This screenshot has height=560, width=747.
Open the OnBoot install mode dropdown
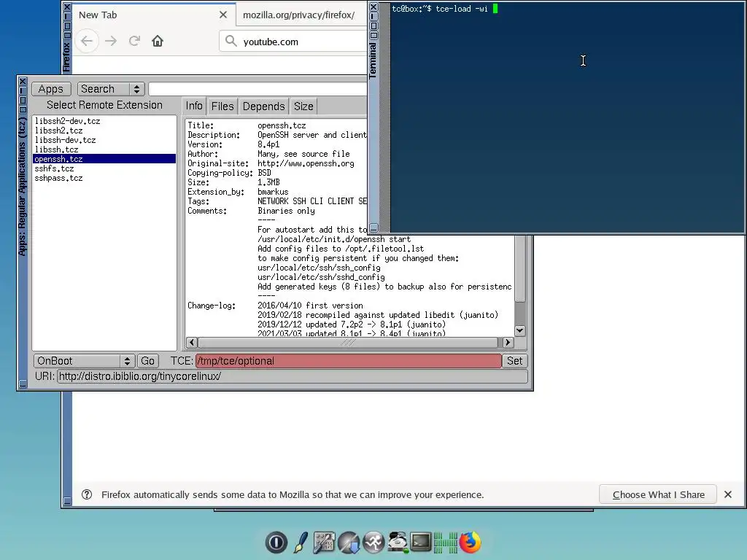84,361
